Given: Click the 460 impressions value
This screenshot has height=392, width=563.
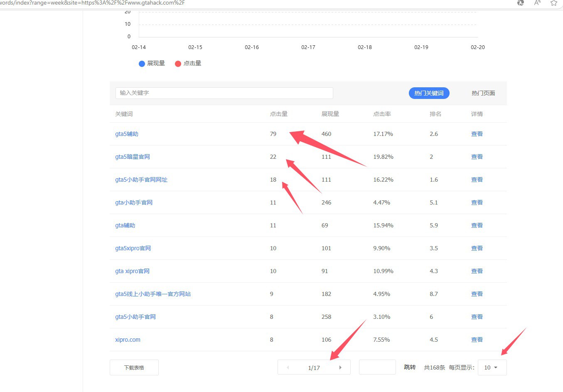Looking at the screenshot, I should point(327,134).
